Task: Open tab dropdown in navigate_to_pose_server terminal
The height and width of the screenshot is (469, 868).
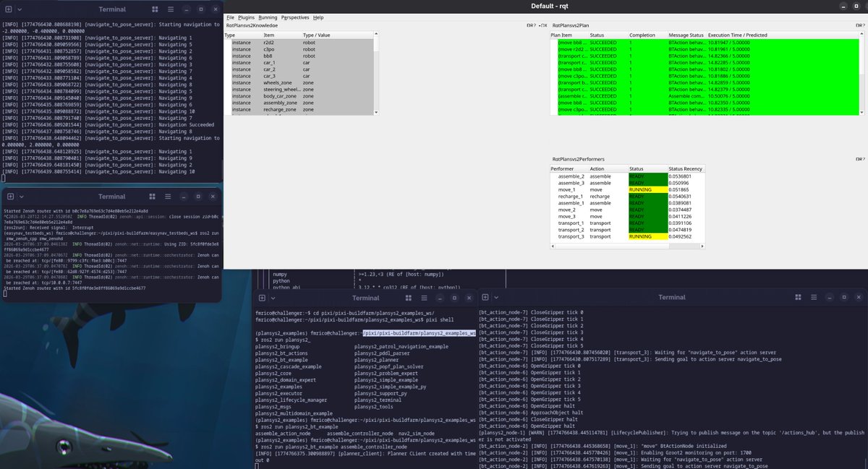Action: coord(20,9)
